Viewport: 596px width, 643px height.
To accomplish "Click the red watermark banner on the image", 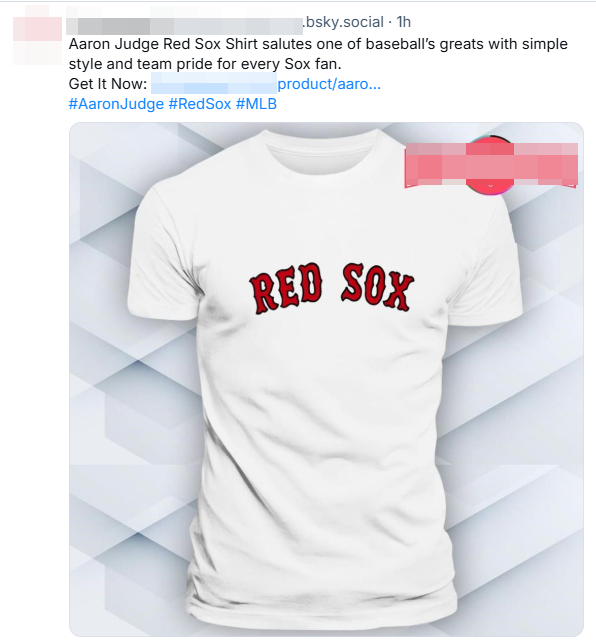I will coord(491,164).
